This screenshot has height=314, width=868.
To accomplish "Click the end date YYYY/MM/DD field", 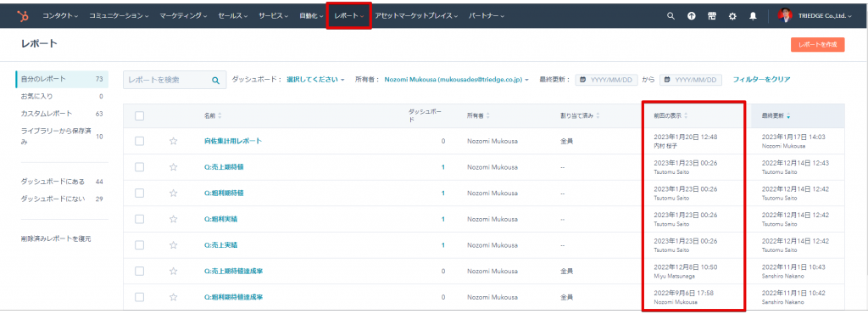I will [692, 80].
